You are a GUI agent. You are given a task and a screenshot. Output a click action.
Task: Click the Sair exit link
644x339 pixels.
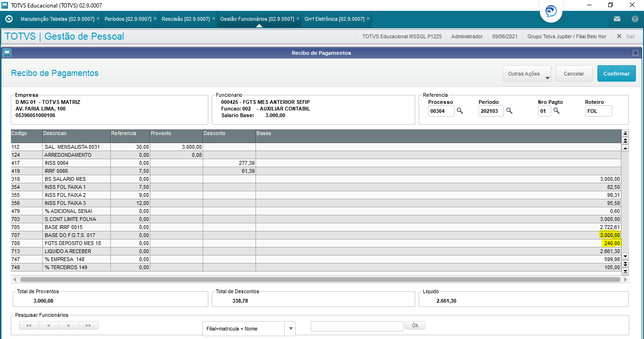pyautogui.click(x=626, y=36)
